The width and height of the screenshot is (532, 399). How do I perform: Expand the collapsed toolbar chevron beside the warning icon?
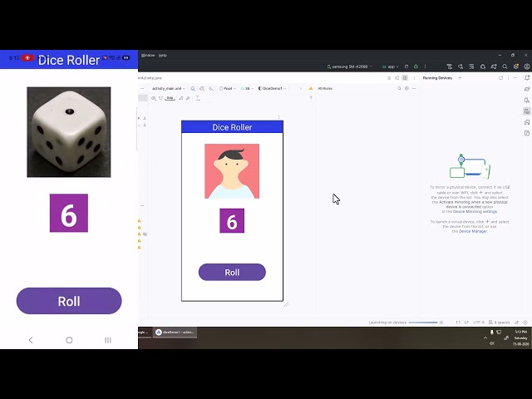301,89
